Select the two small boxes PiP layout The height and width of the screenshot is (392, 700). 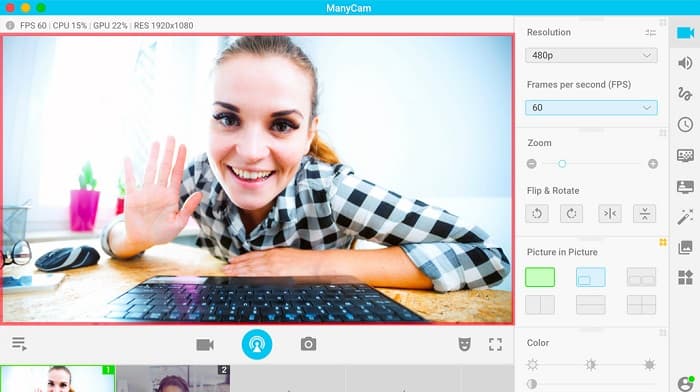pos(641,277)
